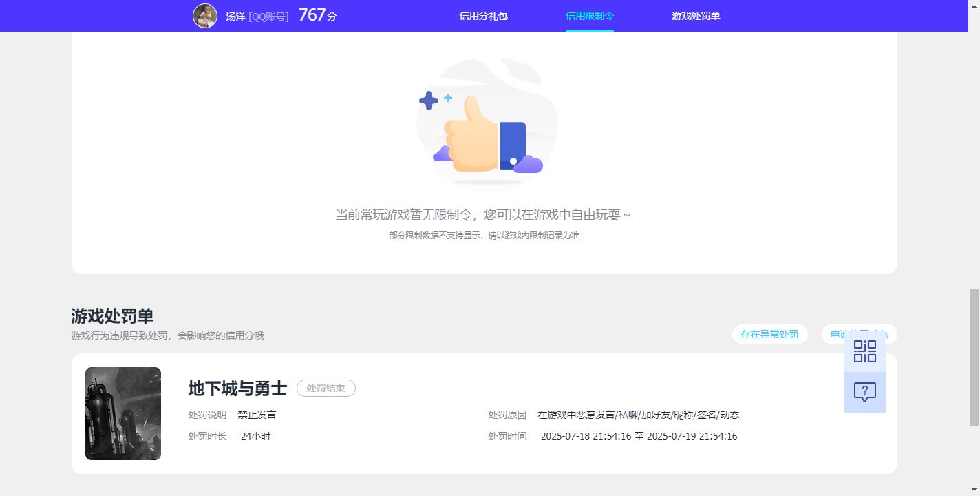The width and height of the screenshot is (980, 496).
Task: Click the penalty time range text
Action: pos(639,436)
